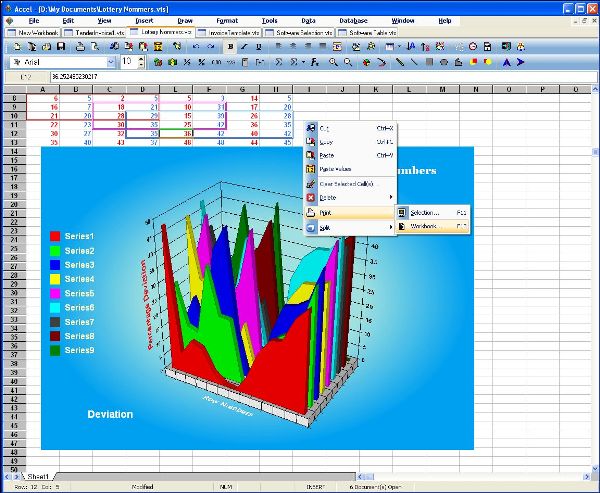Click the red Series1 legend swatch

click(55, 236)
